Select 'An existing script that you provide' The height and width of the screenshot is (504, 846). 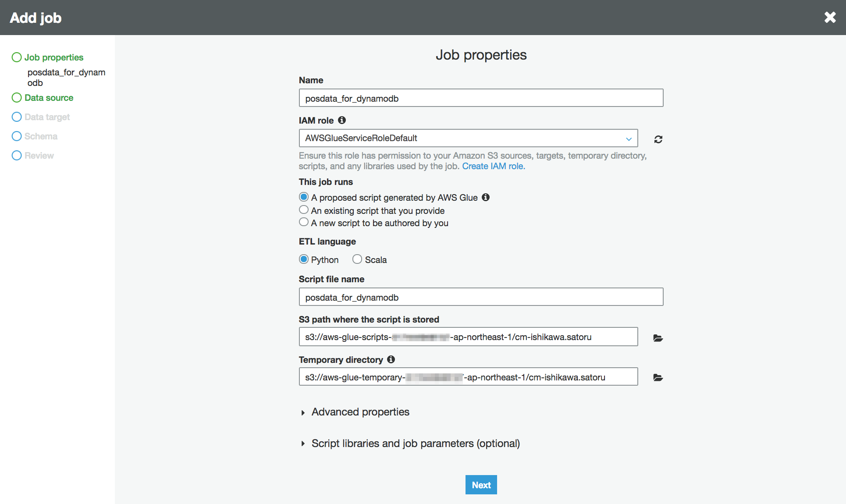304,209
